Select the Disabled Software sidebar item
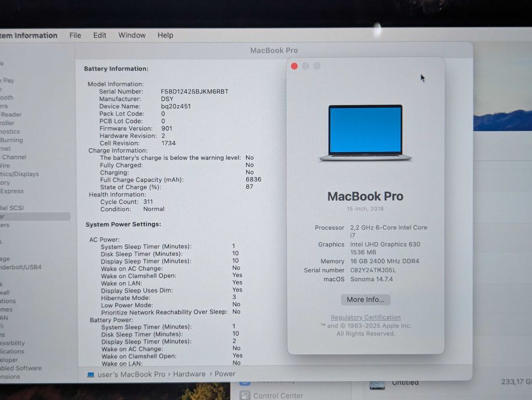532x400 pixels. [x=21, y=368]
